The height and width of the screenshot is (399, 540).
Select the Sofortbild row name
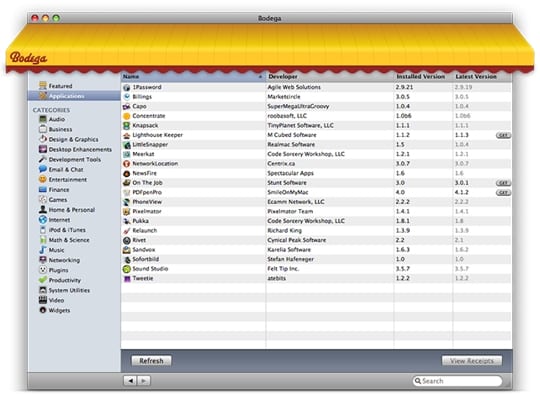point(145,259)
